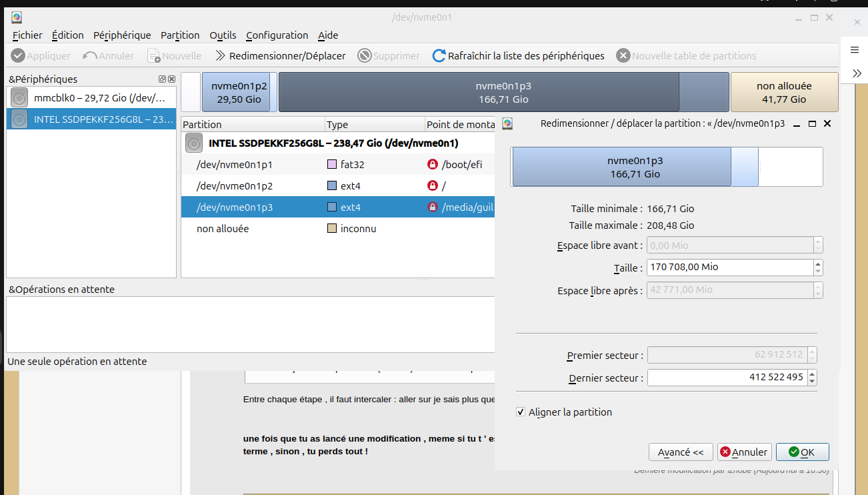
Task: Click the double chevron icon at right edge
Action: tap(857, 73)
